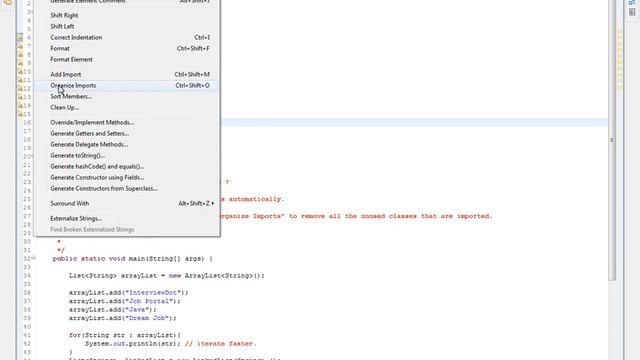Click the arrayList.add("Job Portal") line
Image resolution: width=640 pixels, height=360 pixels.
pos(124,301)
